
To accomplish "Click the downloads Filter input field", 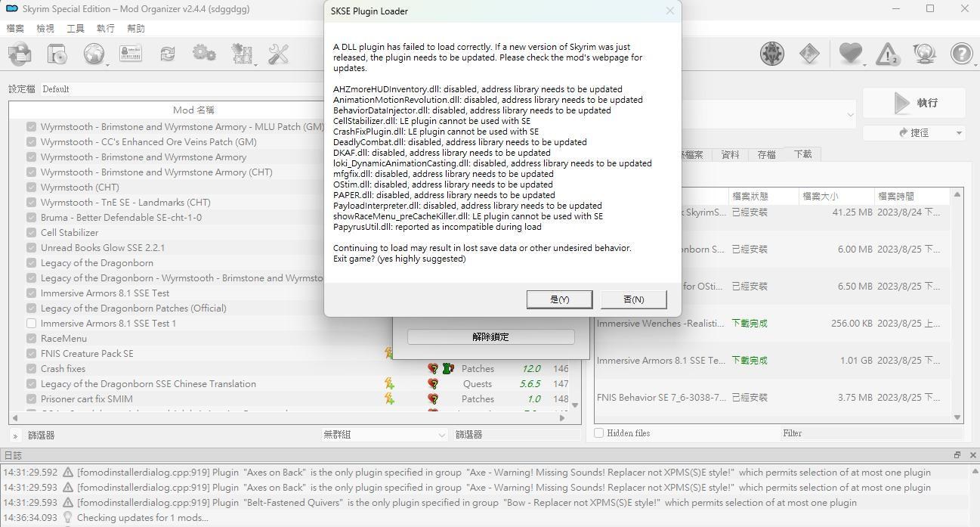I will 870,433.
